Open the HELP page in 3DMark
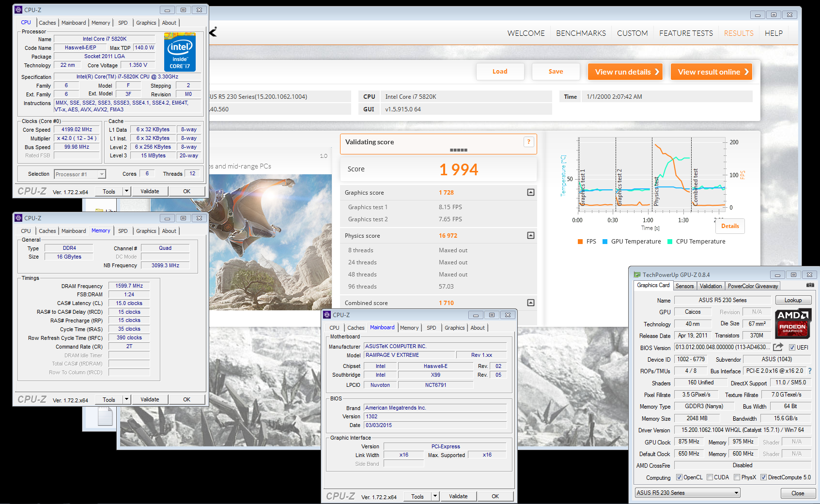Image resolution: width=820 pixels, height=504 pixels. [x=774, y=33]
